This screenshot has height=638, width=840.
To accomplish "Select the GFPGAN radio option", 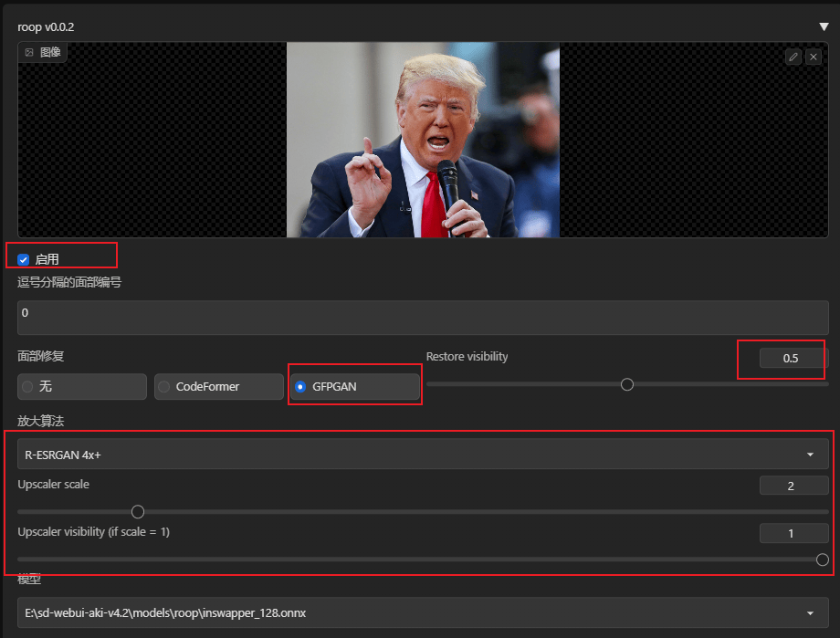I will click(355, 387).
